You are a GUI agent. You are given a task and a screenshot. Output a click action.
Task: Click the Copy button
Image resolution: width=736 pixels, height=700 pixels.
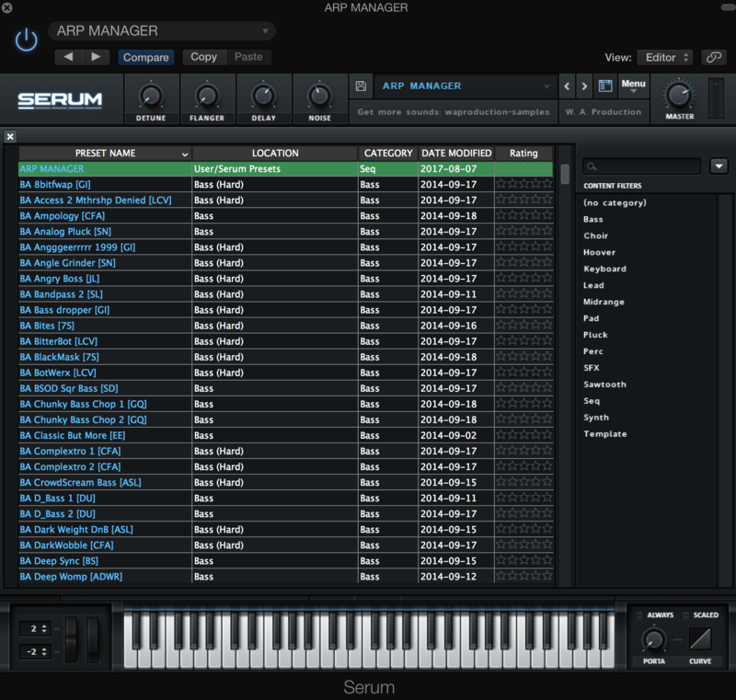pyautogui.click(x=203, y=57)
